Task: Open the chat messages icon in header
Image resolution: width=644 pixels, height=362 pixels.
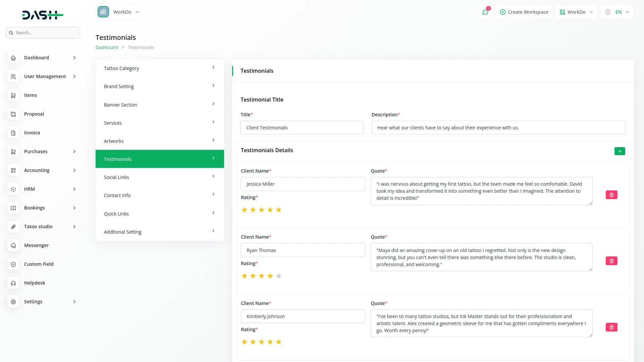Action: [x=485, y=12]
